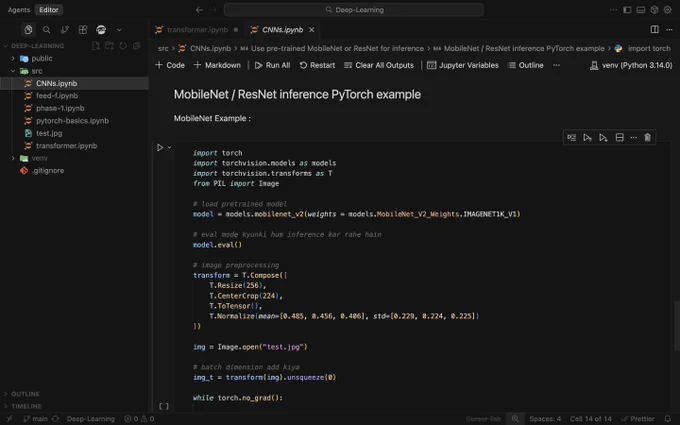Open the transformer.ipynb tab
The image size is (680, 425).
(197, 29)
